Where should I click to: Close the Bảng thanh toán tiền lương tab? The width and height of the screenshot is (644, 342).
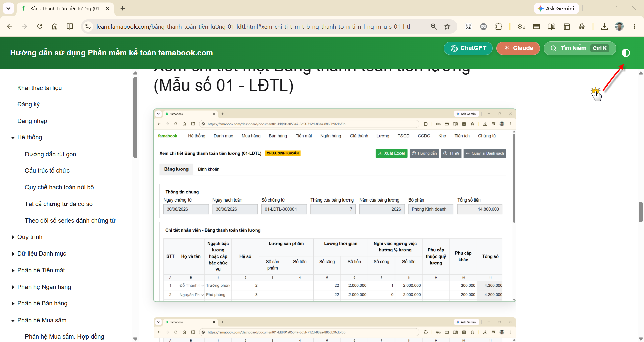click(x=107, y=8)
